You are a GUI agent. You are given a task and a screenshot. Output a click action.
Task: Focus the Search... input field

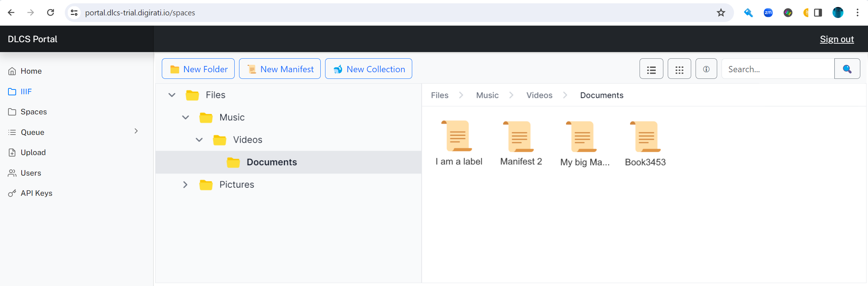(x=778, y=69)
